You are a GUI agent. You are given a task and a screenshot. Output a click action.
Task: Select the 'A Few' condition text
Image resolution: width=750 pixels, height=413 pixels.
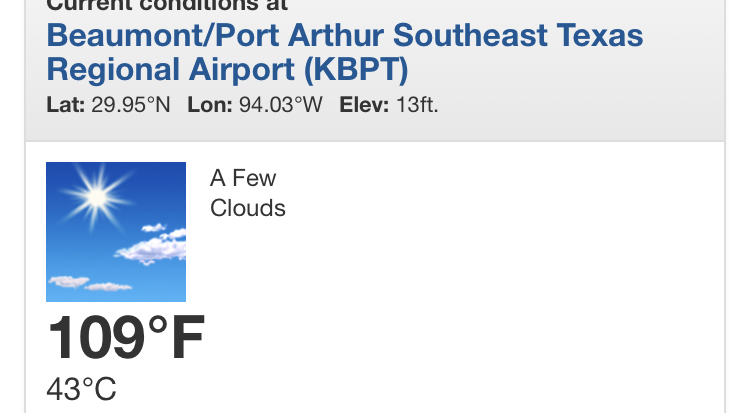click(243, 179)
